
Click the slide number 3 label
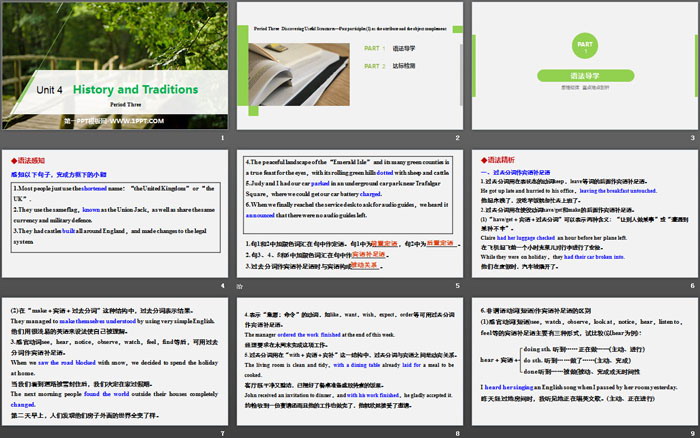pyautogui.click(x=692, y=138)
